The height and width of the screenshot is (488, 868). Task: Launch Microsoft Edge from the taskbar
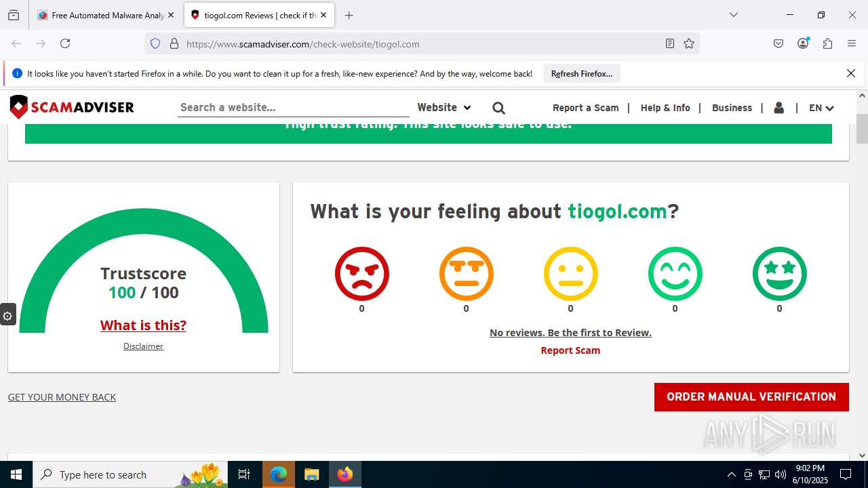coord(279,474)
